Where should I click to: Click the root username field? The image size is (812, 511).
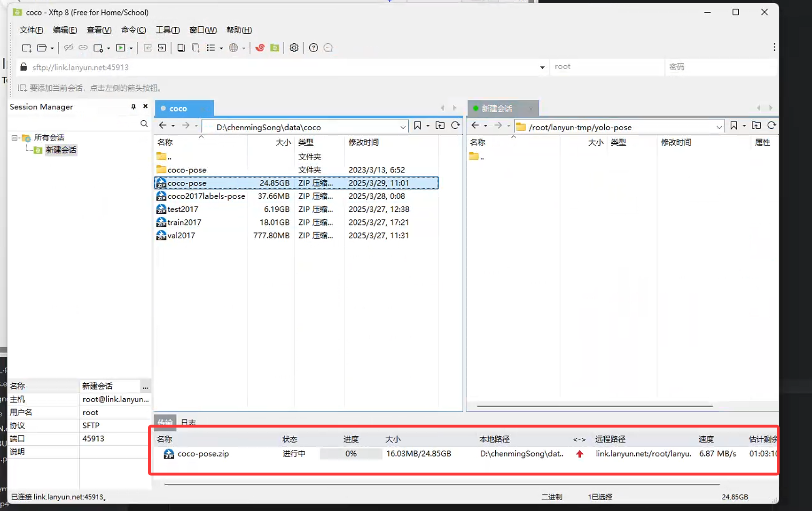pos(606,67)
